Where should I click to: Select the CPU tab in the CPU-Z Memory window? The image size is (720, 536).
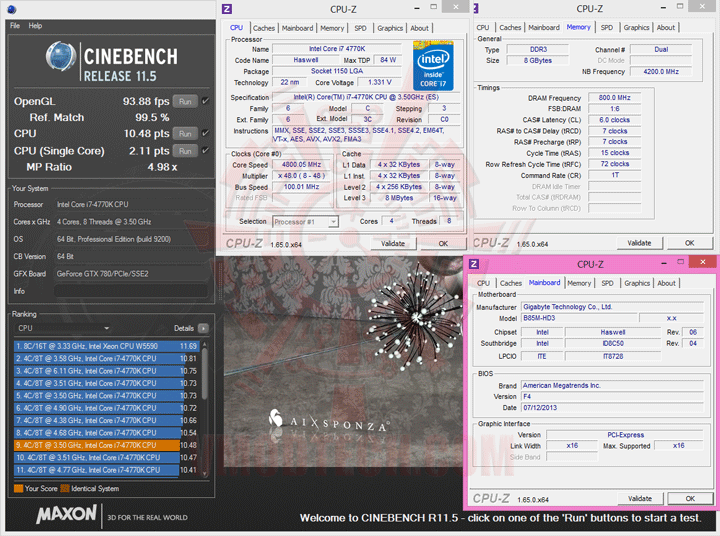coord(483,28)
